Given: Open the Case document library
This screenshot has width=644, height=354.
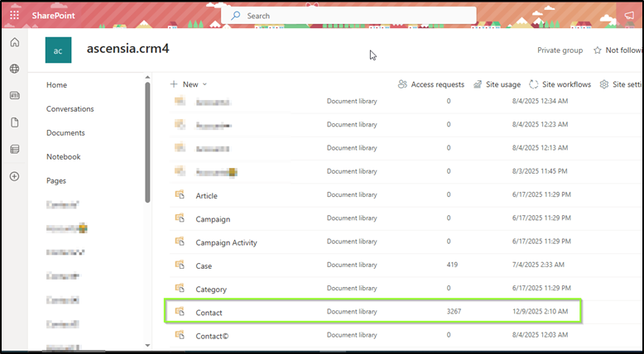Looking at the screenshot, I should [204, 266].
